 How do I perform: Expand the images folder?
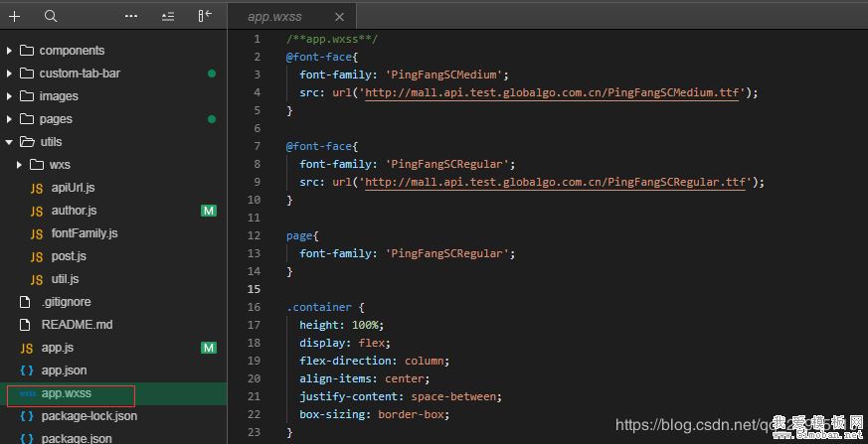[x=59, y=96]
